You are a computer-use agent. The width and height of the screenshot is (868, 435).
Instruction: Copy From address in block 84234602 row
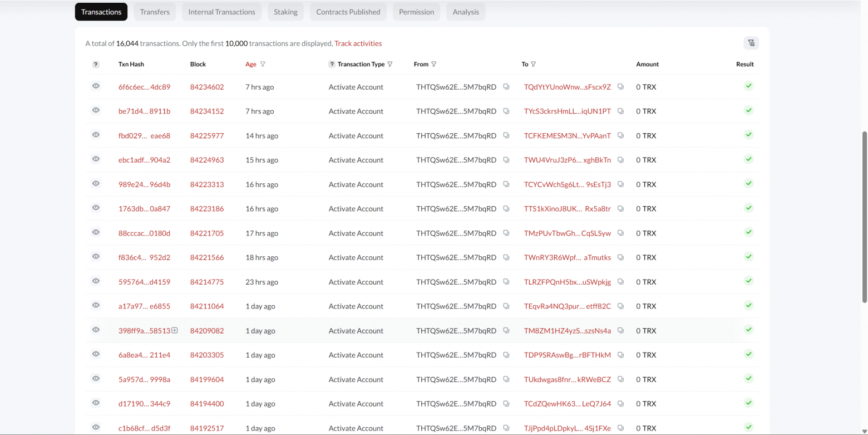tap(506, 87)
